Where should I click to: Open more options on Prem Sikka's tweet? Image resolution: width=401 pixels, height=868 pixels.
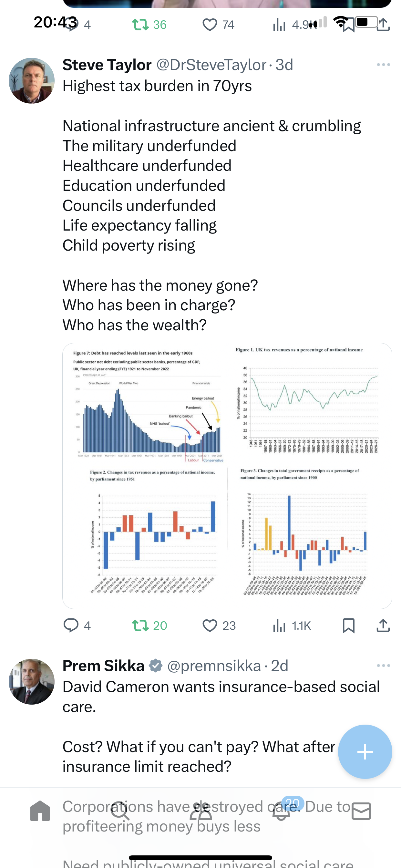coord(384,666)
